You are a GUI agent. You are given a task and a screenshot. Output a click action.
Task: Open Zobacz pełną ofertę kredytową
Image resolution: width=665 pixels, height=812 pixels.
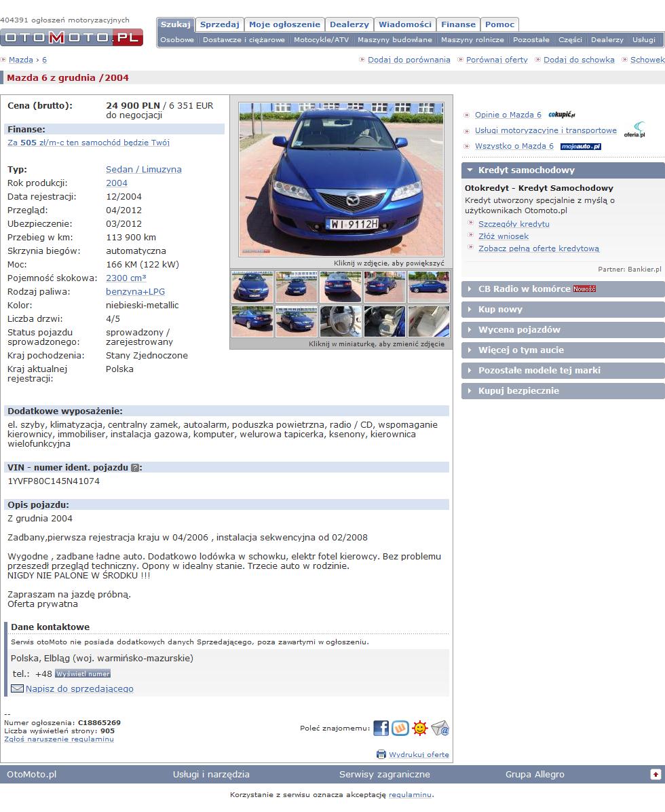539,248
